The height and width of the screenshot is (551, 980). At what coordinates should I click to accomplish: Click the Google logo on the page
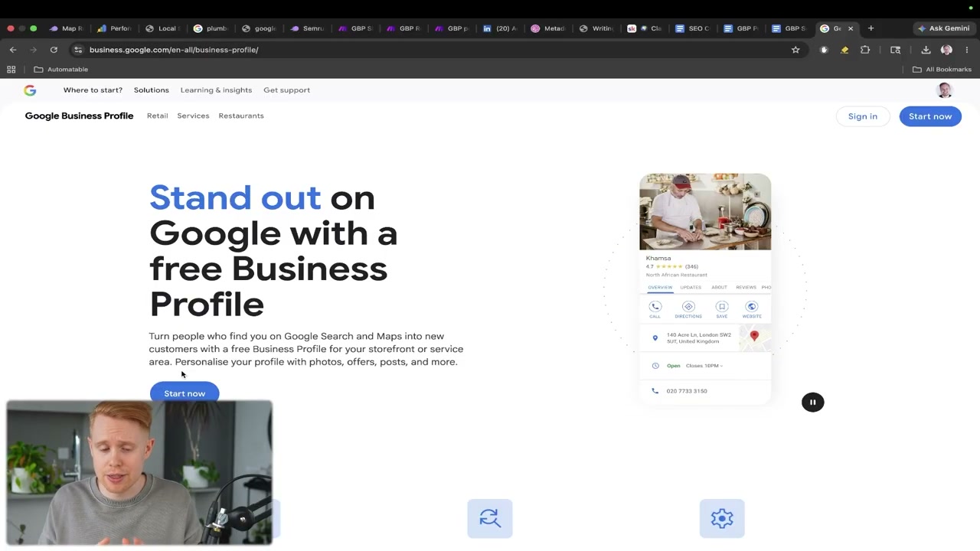(30, 90)
